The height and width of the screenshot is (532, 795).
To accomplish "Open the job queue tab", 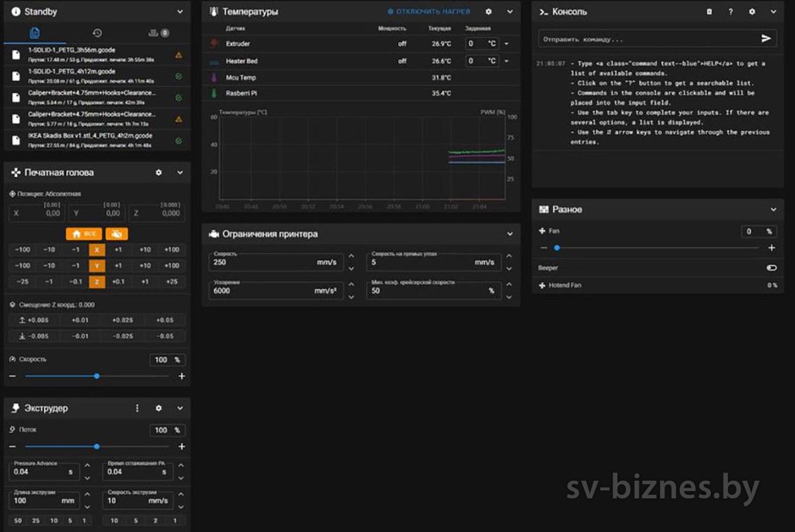I will tap(158, 32).
